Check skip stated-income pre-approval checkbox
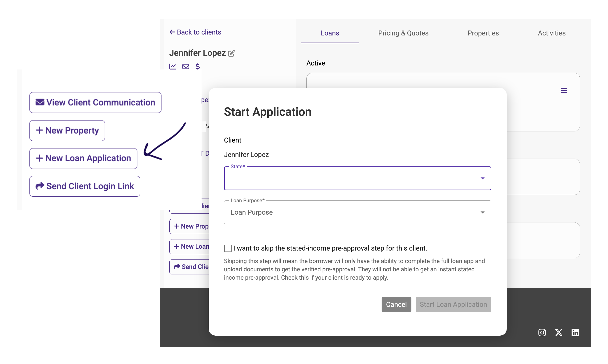 228,248
